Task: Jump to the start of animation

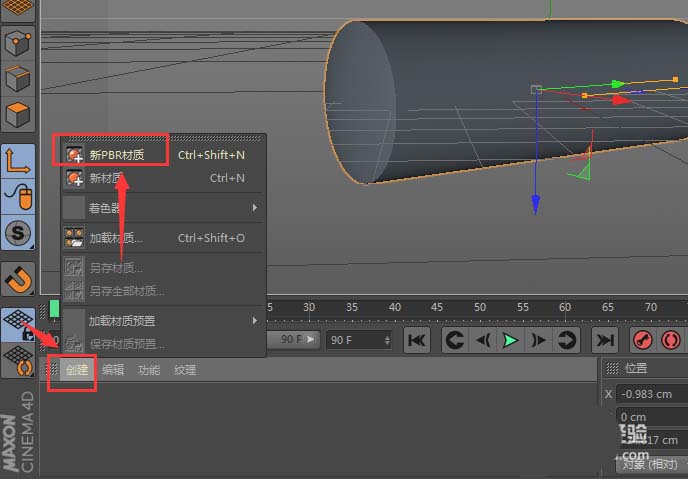Action: pos(417,341)
